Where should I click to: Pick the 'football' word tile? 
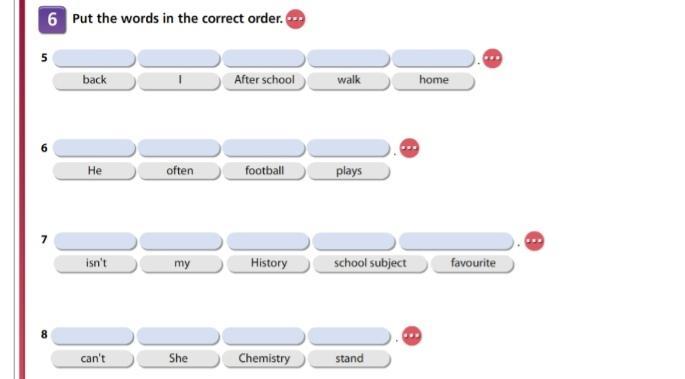click(x=264, y=171)
